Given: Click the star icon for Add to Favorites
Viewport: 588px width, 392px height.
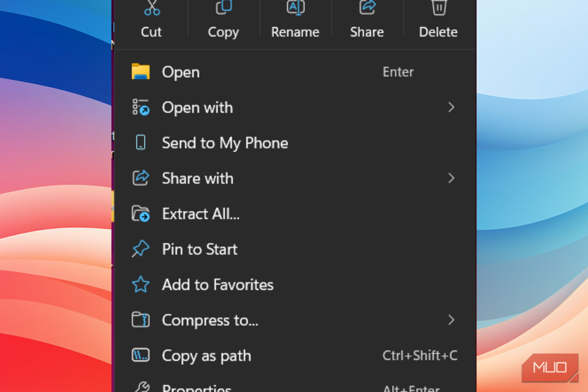Looking at the screenshot, I should [141, 284].
